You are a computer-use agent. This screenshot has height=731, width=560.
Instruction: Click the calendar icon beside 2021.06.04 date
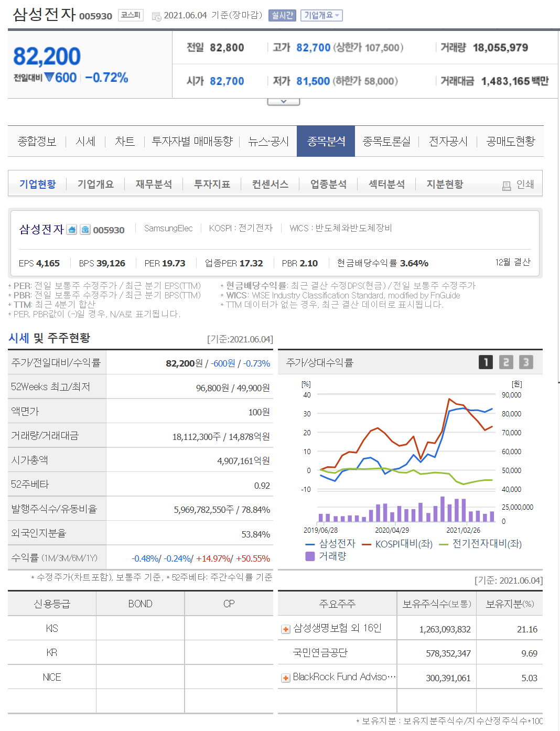(x=156, y=16)
